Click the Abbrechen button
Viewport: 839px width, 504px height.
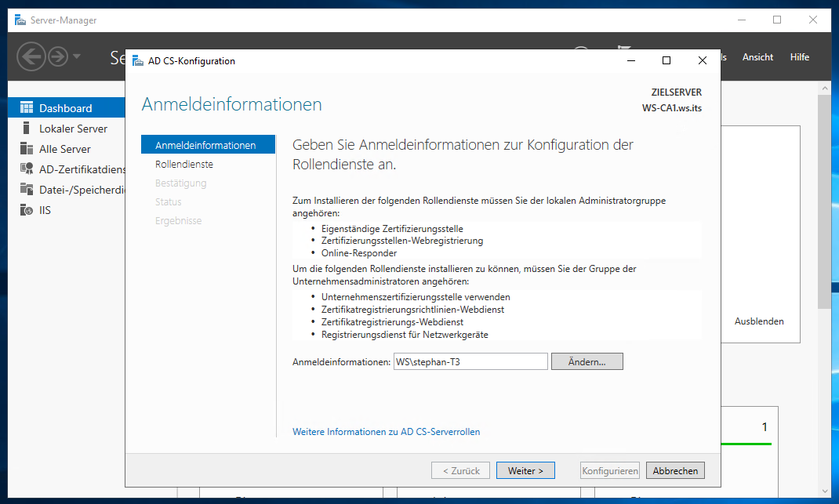click(x=675, y=471)
